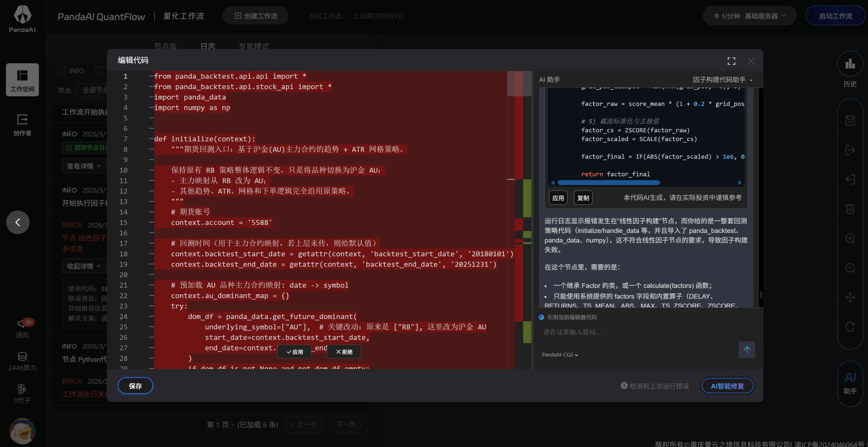Zoom out the workflow canvas
Image resolution: width=868 pixels, height=447 pixels.
click(850, 268)
